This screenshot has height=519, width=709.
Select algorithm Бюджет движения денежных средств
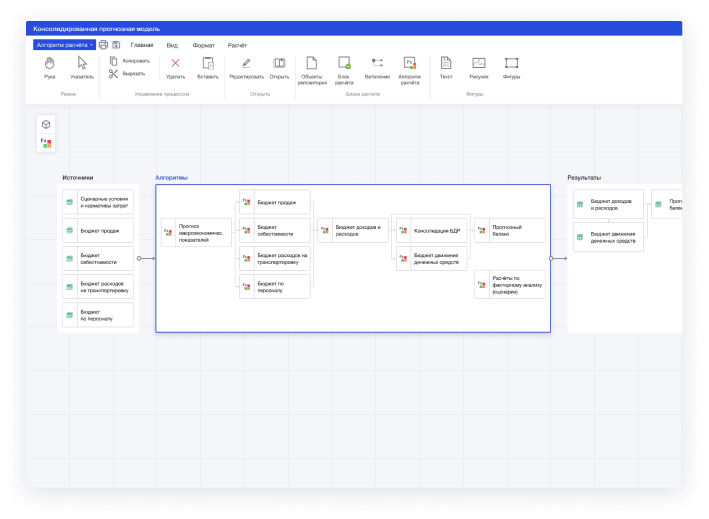pyautogui.click(x=432, y=259)
